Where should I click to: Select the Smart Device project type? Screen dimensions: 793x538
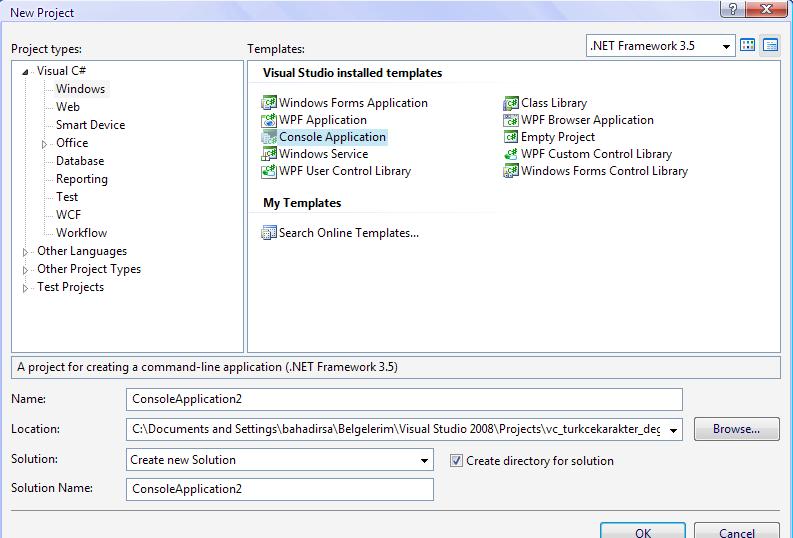91,125
